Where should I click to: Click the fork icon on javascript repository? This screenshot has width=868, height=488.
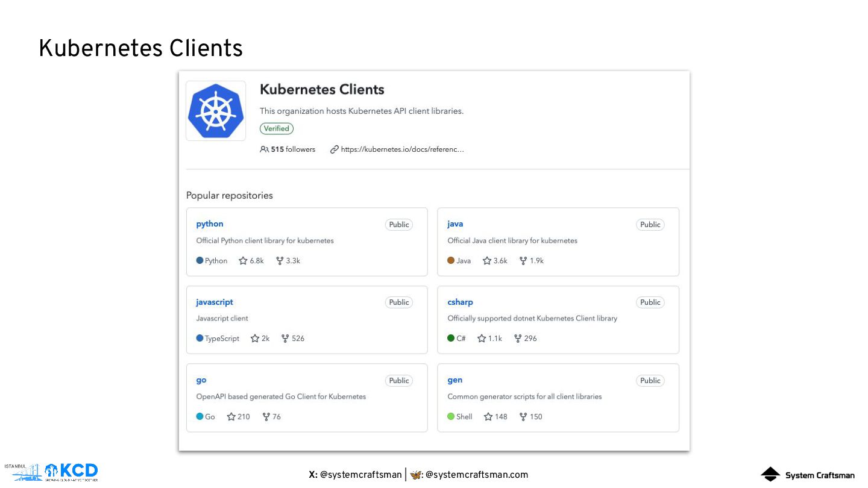point(285,339)
